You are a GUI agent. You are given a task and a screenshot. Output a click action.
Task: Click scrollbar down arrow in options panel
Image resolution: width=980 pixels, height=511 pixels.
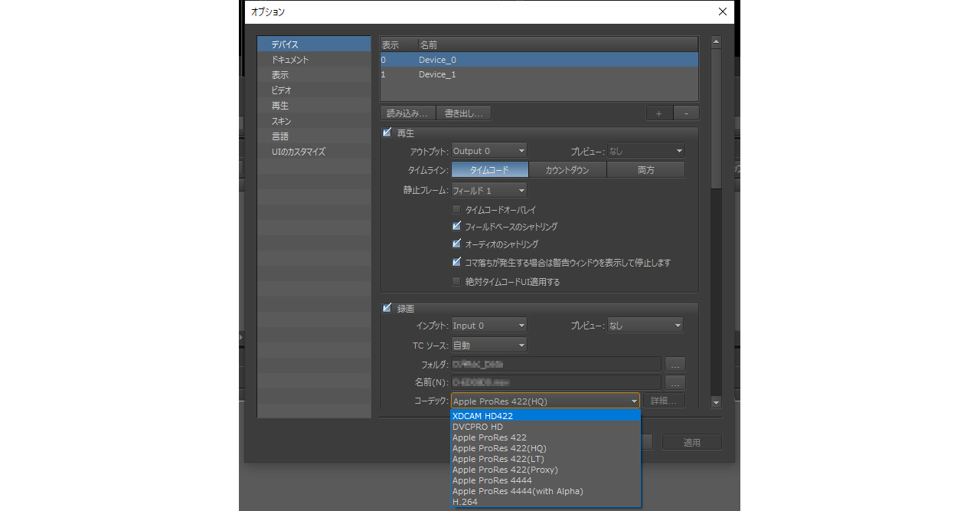click(x=716, y=402)
